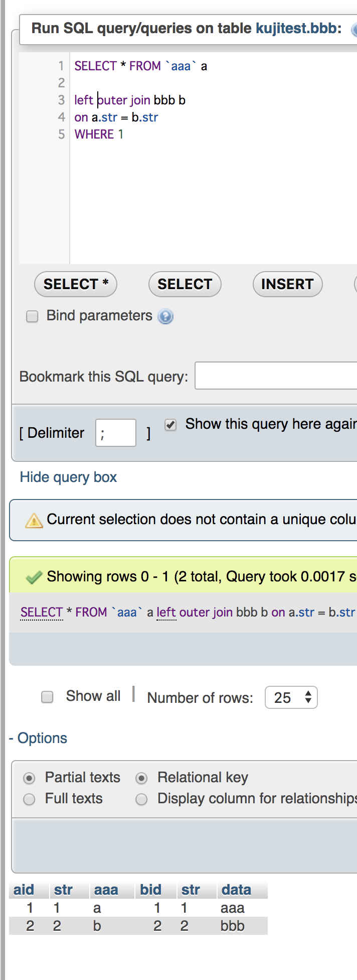The width and height of the screenshot is (357, 980).
Task: Click the INSERT button
Action: coord(287,284)
